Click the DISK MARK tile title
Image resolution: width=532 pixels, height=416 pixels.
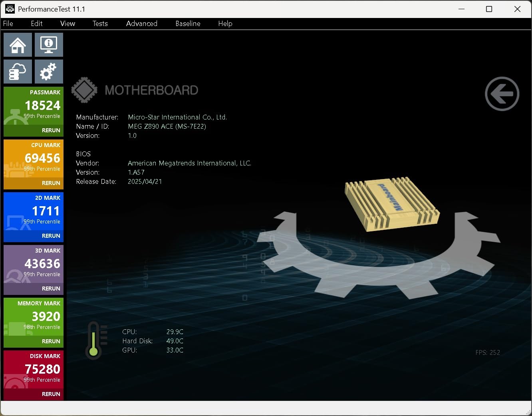click(x=45, y=356)
